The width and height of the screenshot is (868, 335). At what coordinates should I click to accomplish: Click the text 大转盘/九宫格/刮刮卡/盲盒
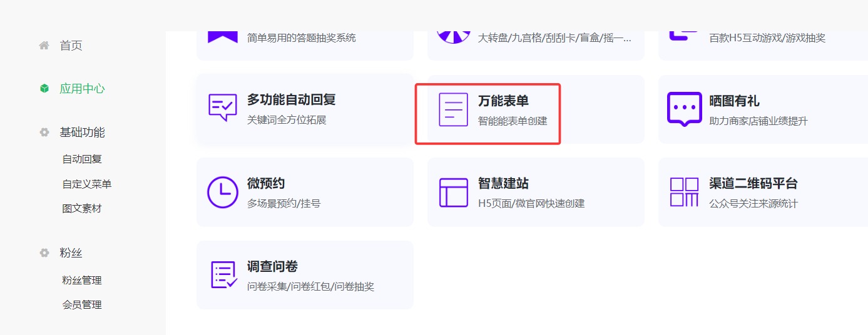tap(555, 38)
